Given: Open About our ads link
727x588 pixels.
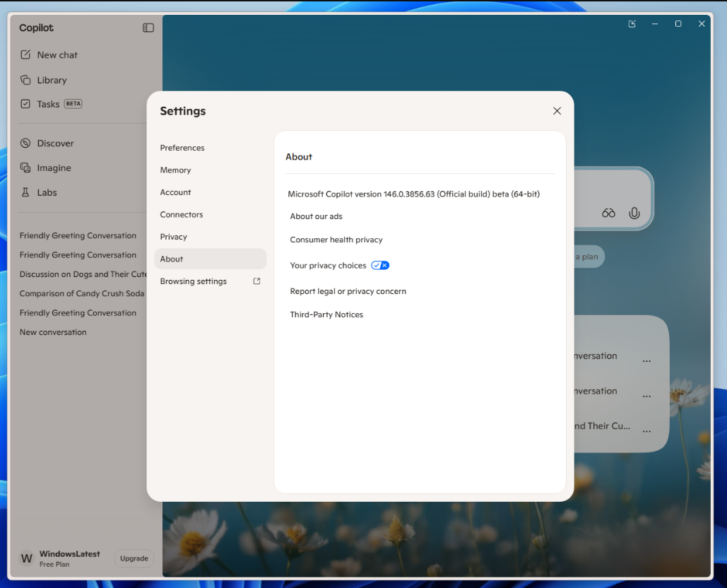Looking at the screenshot, I should pos(316,216).
